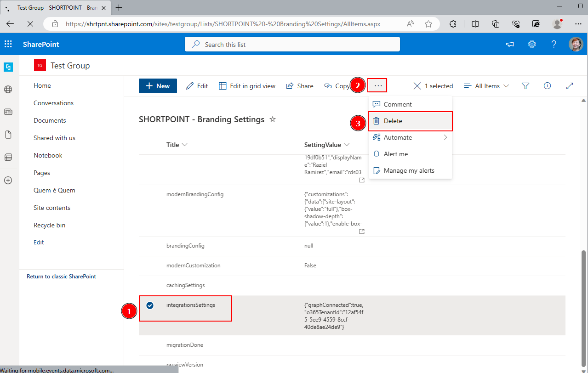The height and width of the screenshot is (373, 588).
Task: Open the details pane info icon
Action: 547,86
